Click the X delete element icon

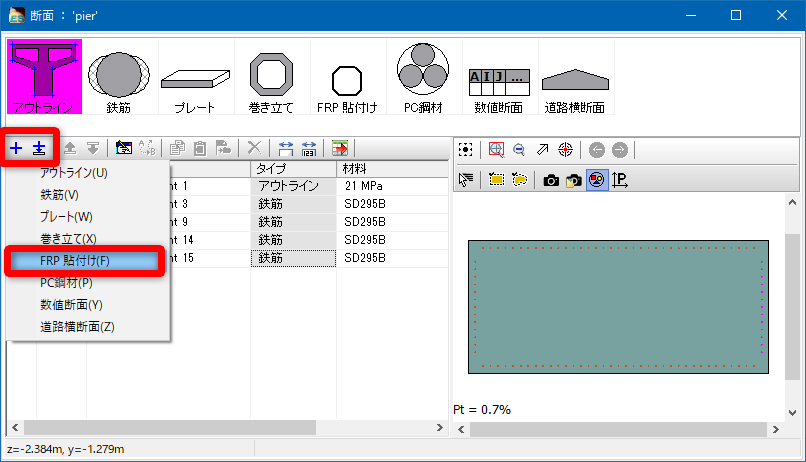254,149
